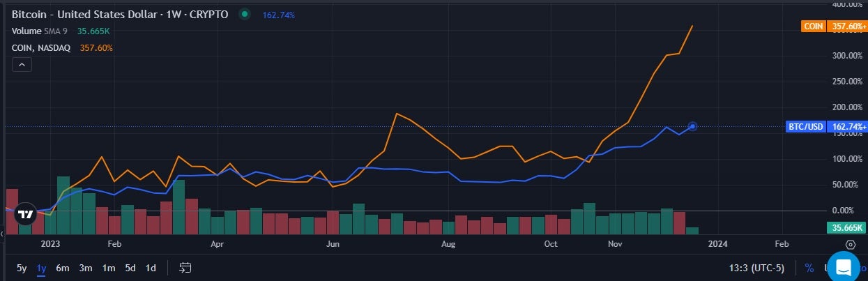Collapse the indicator legend chevron
The image size is (868, 281).
click(22, 65)
